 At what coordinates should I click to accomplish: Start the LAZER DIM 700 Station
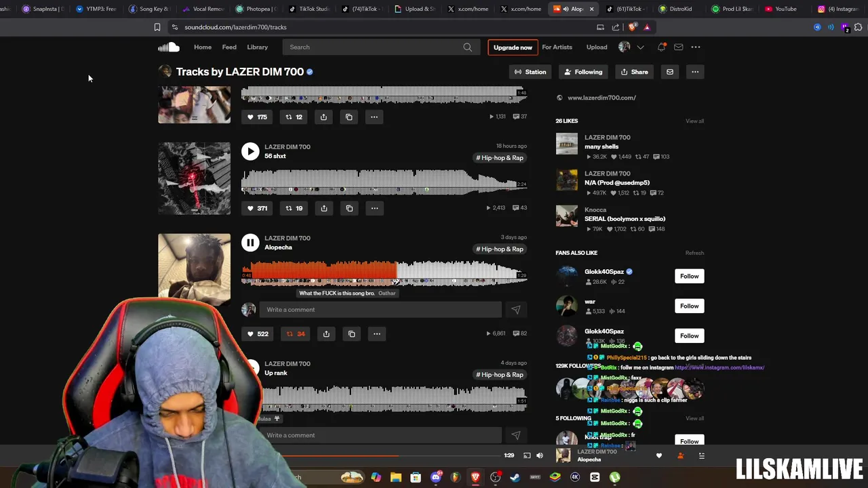pyautogui.click(x=530, y=72)
